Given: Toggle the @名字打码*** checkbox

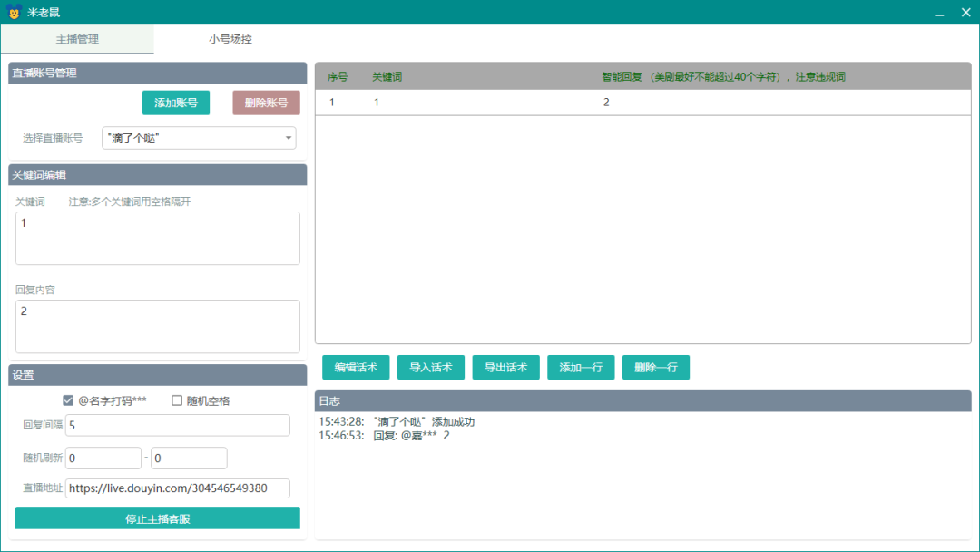Looking at the screenshot, I should (68, 400).
